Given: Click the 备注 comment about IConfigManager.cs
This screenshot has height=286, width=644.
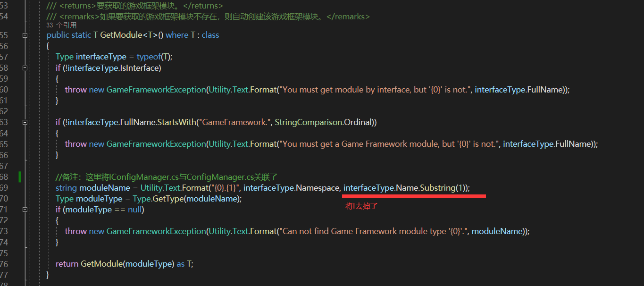Looking at the screenshot, I should click(167, 177).
